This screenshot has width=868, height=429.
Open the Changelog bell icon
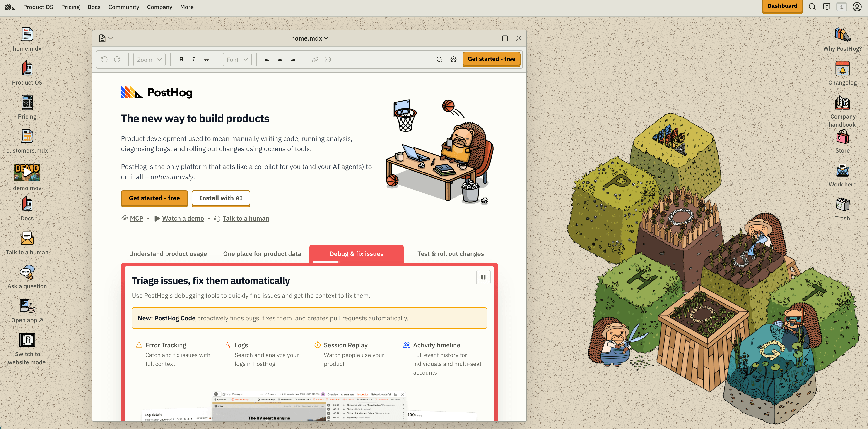point(842,69)
